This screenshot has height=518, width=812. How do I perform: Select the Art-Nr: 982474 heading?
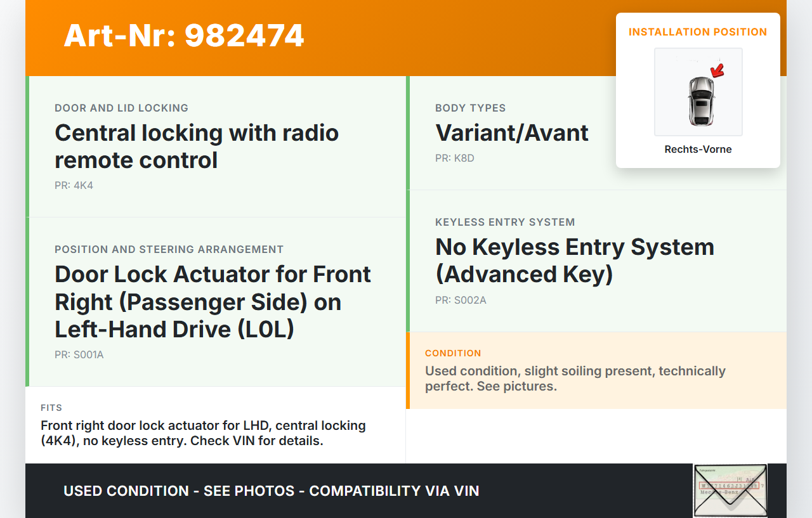click(x=184, y=36)
